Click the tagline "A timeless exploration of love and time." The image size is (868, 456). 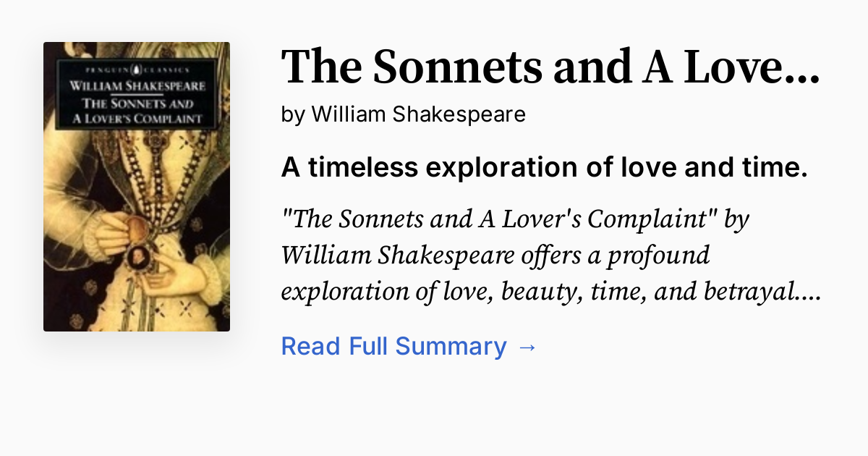(x=544, y=167)
